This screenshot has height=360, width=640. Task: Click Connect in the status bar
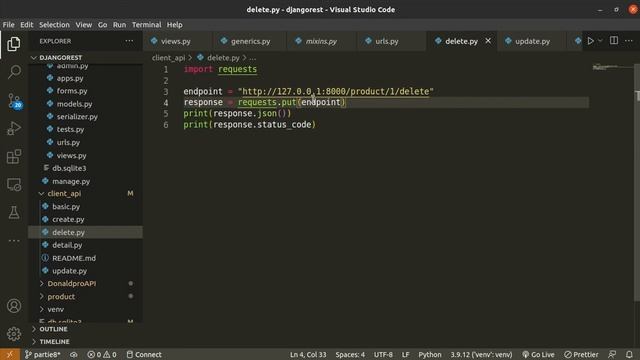coord(144,354)
